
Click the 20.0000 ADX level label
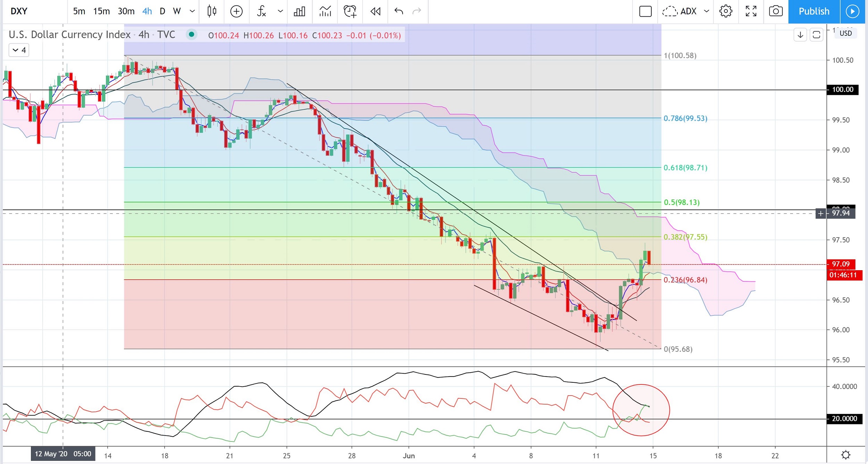pos(844,419)
